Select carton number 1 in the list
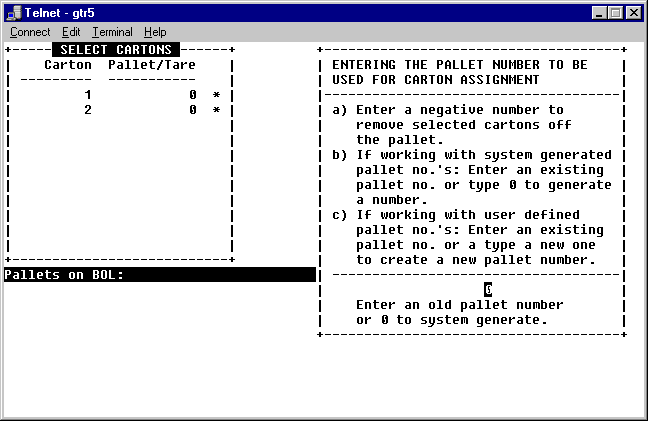 coord(88,95)
